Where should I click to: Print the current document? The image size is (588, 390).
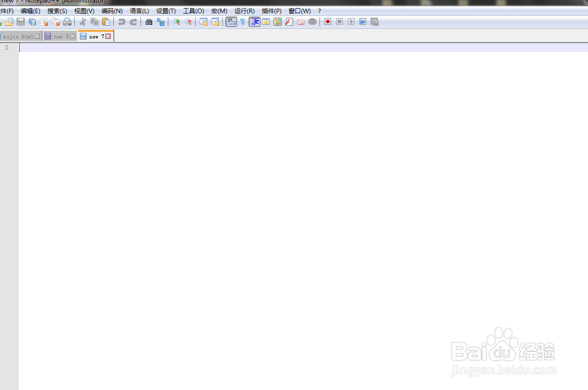click(x=67, y=22)
